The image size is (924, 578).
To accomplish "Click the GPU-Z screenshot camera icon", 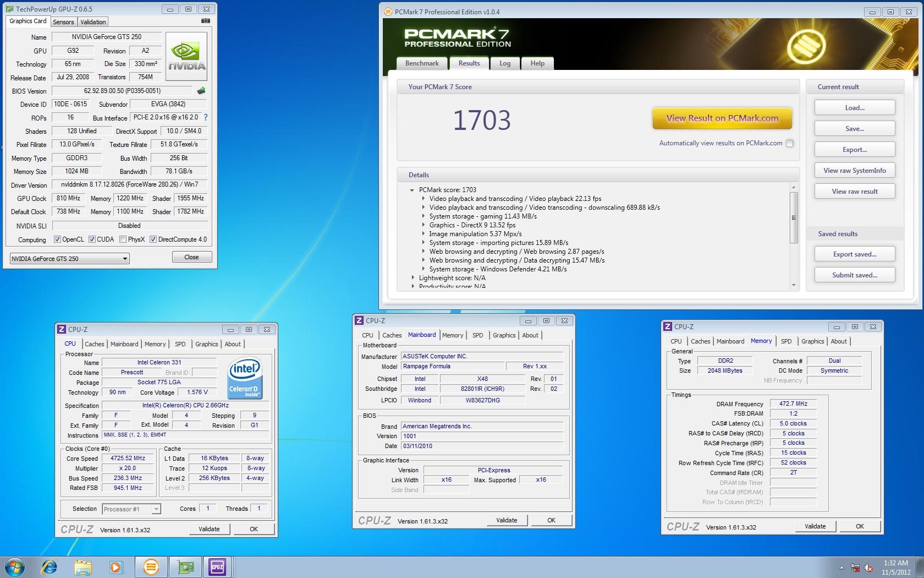I will point(206,21).
